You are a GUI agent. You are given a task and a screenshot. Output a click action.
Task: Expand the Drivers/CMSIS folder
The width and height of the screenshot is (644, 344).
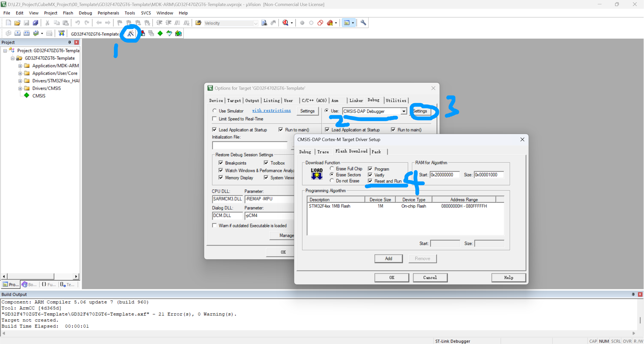tap(20, 89)
